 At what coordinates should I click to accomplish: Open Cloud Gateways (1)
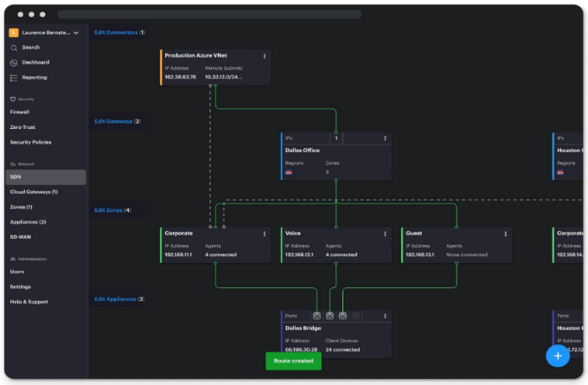(x=34, y=192)
